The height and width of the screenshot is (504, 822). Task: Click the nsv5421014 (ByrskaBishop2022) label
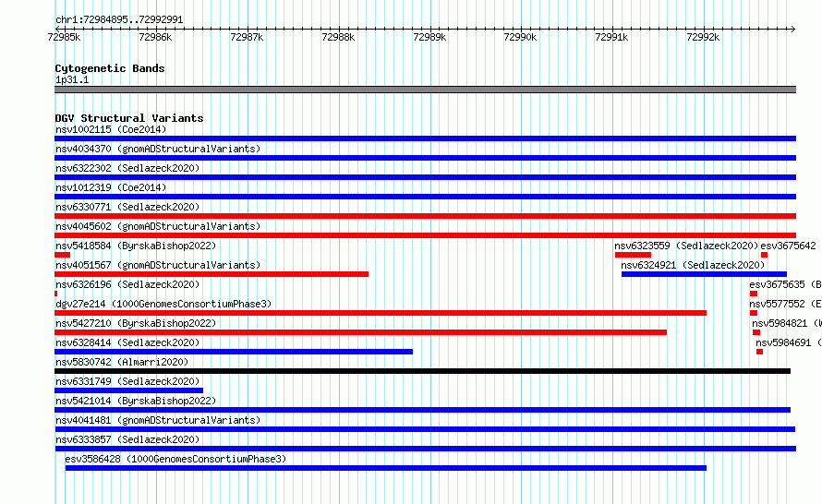[x=136, y=401]
